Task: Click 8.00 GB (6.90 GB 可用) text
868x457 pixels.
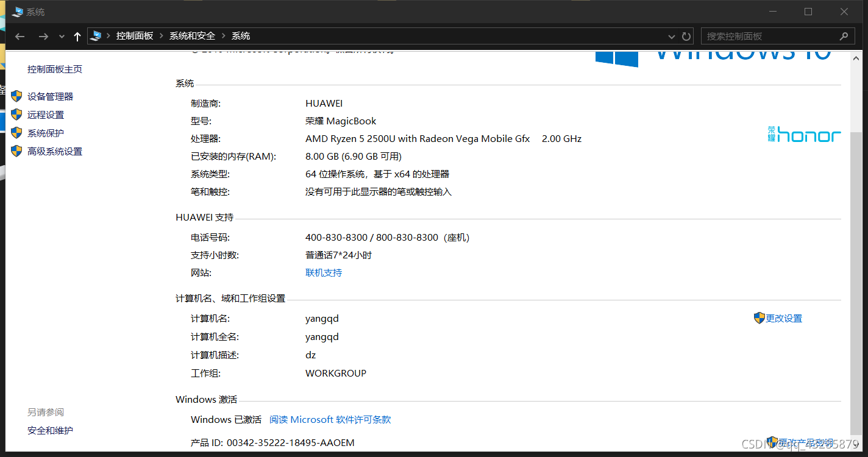Action: [354, 157]
